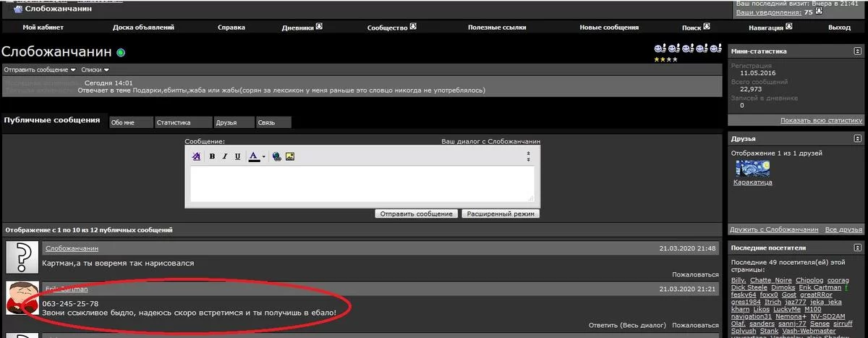This screenshot has width=868, height=338.
Task: Click Отправить сообщение button below editor
Action: pos(417,214)
